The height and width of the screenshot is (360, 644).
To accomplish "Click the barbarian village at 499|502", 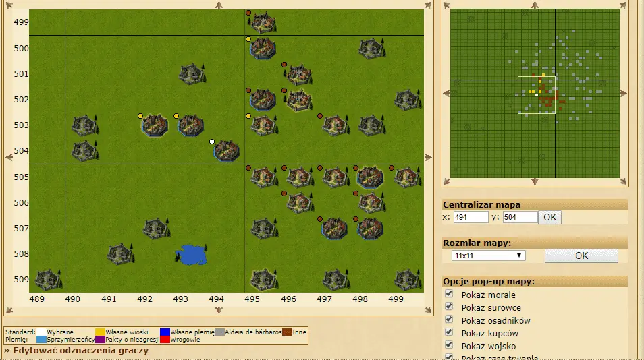I will pos(407,100).
